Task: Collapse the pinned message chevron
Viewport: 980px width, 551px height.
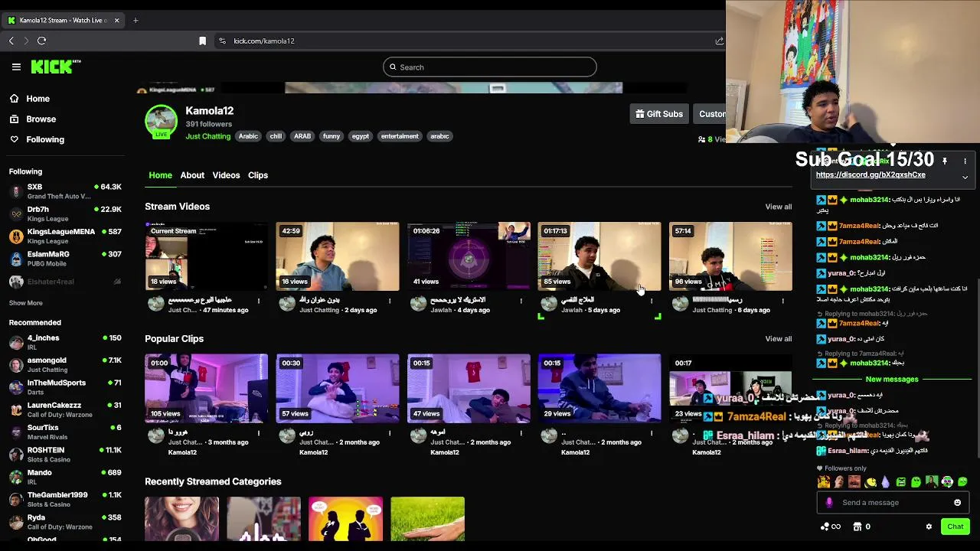Action: pyautogui.click(x=965, y=177)
